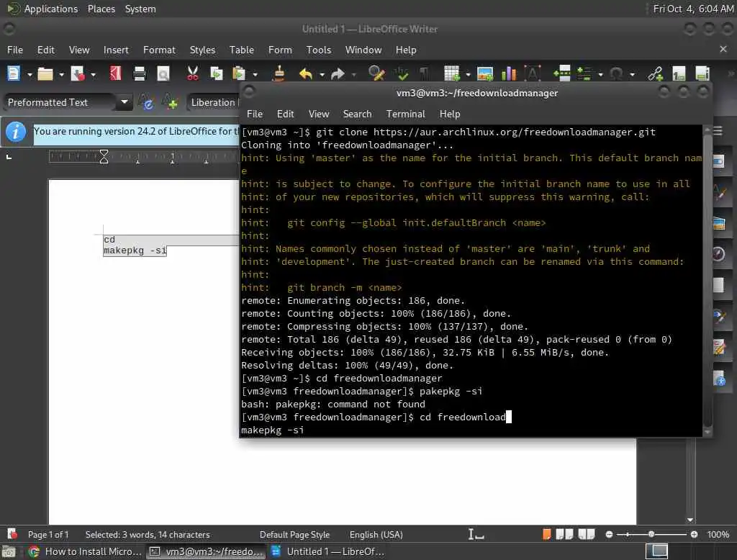The image size is (737, 560).
Task: Click the Insert Text Box icon
Action: click(533, 74)
